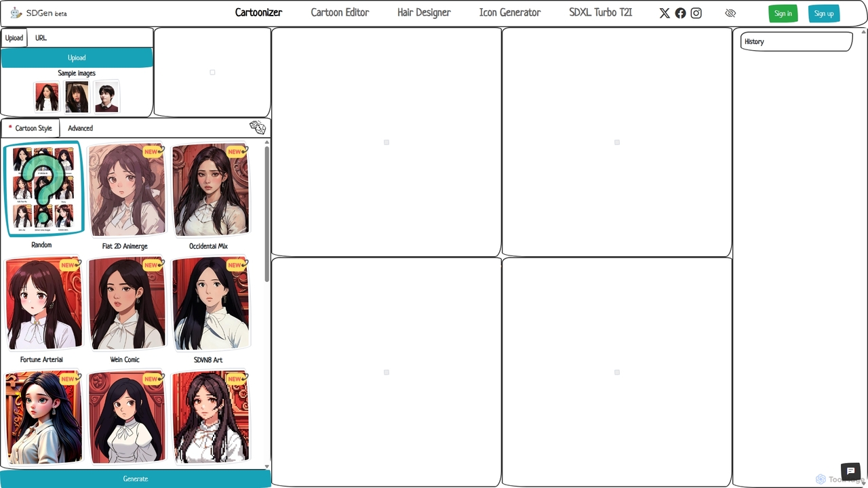Open the X (Twitter) social link
The width and height of the screenshot is (868, 488).
click(665, 13)
